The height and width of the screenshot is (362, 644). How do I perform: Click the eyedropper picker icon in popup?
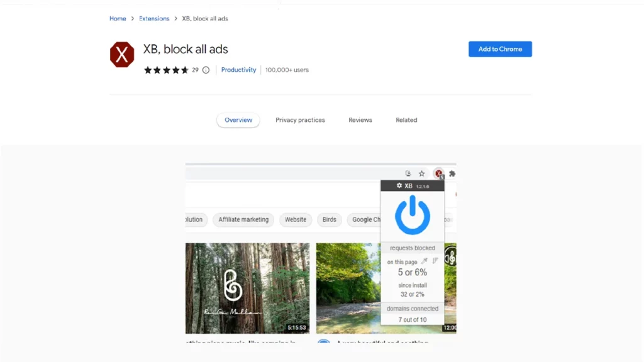(425, 261)
